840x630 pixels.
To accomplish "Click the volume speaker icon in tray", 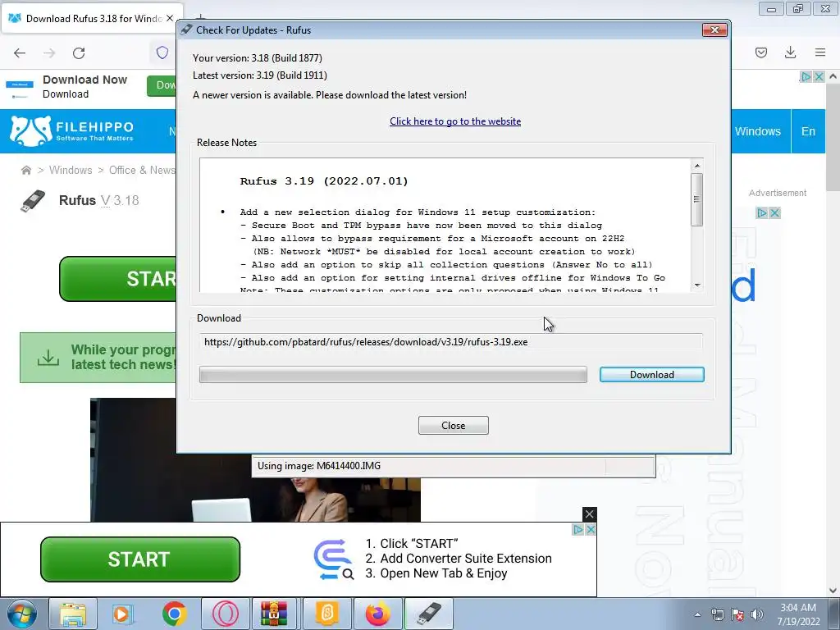I will pyautogui.click(x=757, y=614).
